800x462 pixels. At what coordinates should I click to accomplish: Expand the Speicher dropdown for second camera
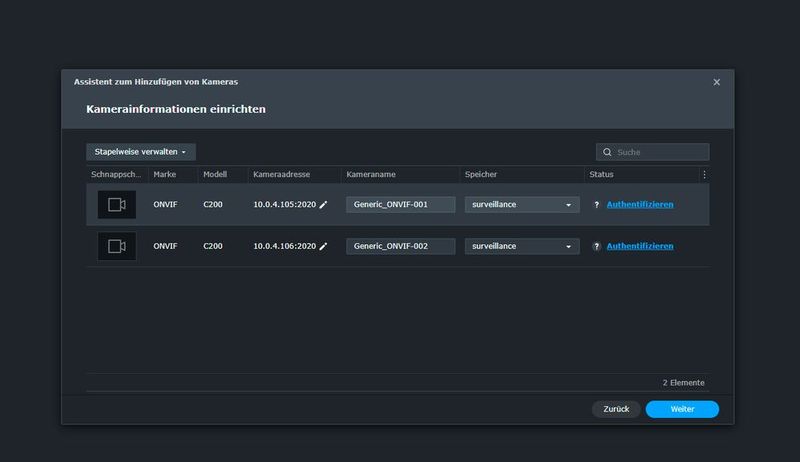tap(522, 246)
